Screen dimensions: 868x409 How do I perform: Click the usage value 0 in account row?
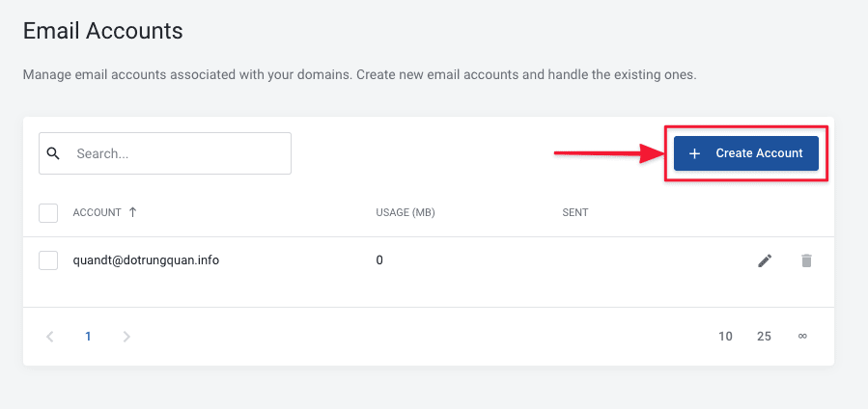(x=379, y=260)
